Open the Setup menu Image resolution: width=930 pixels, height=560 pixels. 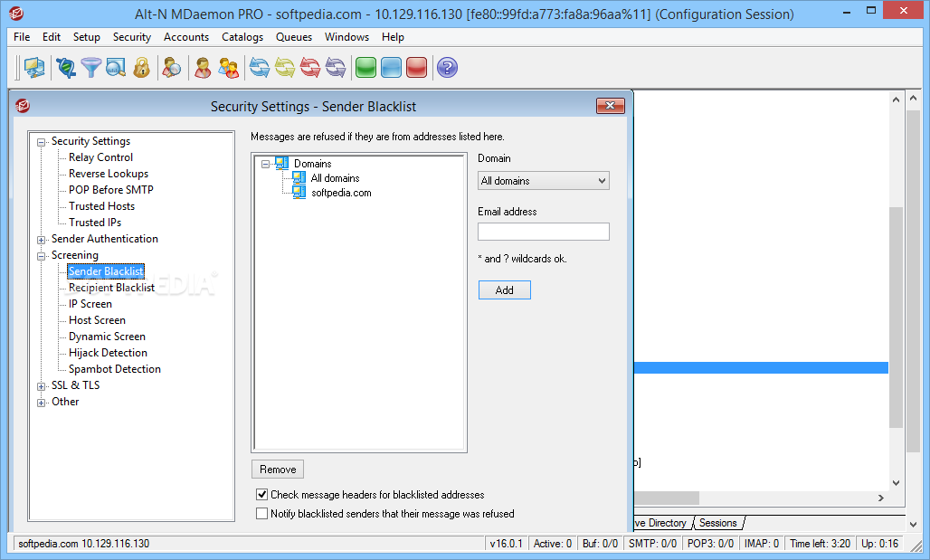point(87,37)
